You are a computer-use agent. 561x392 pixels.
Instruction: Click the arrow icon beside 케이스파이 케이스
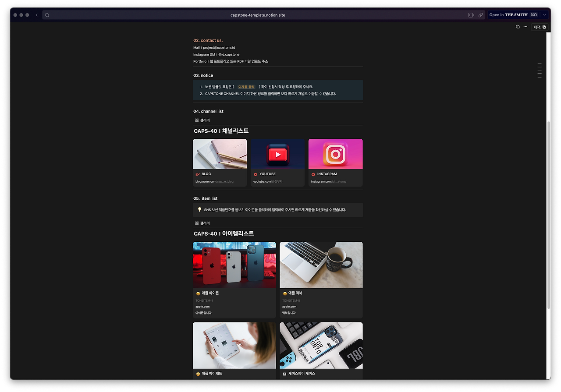tap(285, 374)
